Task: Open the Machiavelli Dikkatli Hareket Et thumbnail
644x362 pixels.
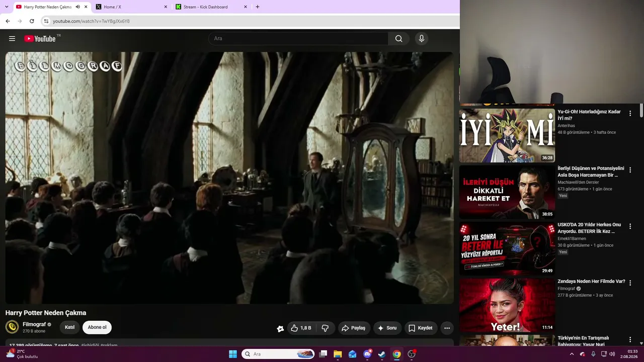Action: 507,192
